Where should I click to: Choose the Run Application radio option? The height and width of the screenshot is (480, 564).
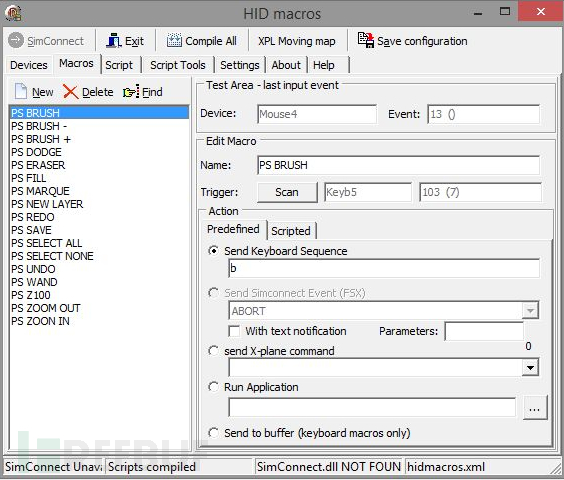213,387
